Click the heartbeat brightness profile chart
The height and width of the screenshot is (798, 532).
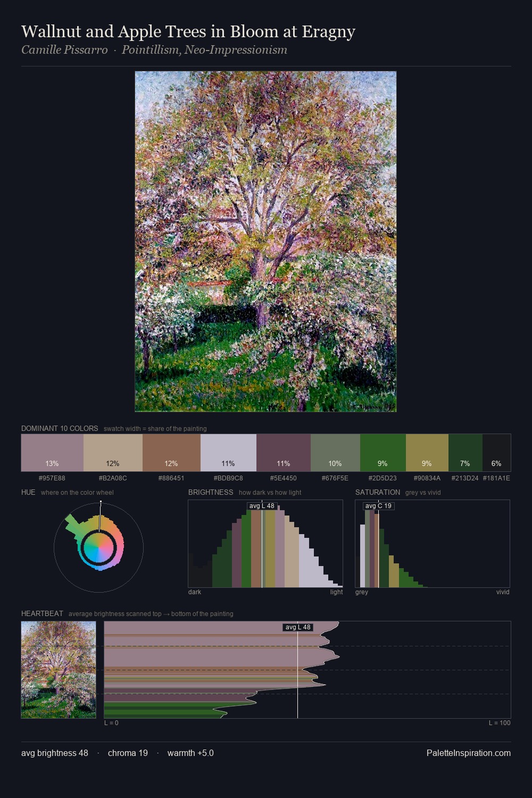(x=307, y=670)
